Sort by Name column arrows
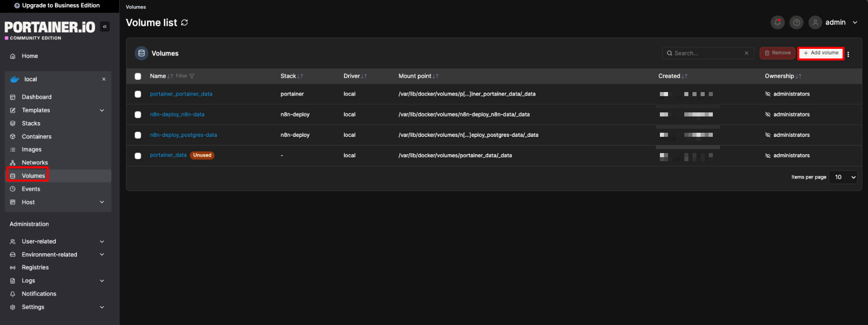The image size is (868, 325). (170, 76)
